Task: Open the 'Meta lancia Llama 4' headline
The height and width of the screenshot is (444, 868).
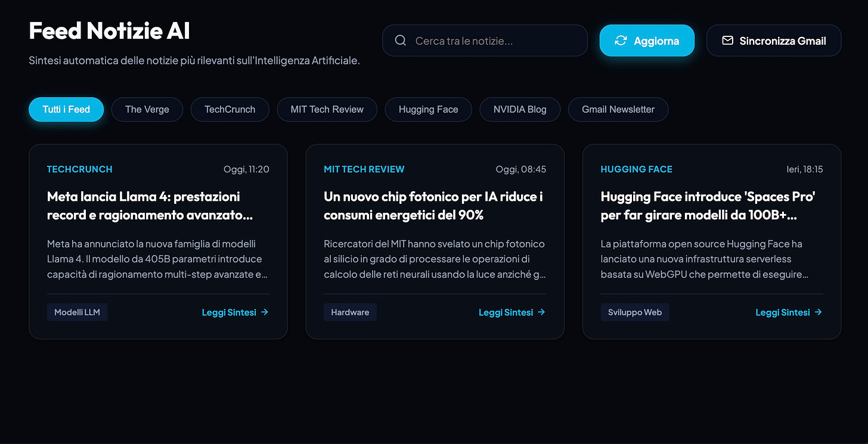Action: point(150,206)
